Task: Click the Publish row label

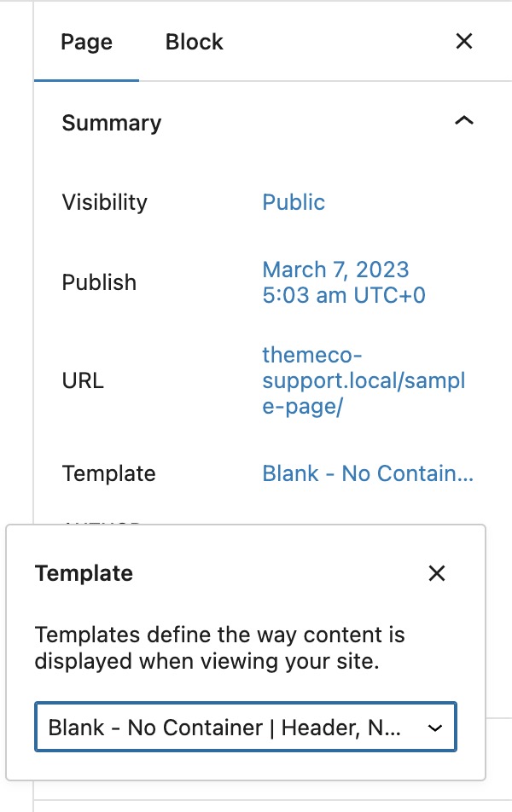Action: 99,282
